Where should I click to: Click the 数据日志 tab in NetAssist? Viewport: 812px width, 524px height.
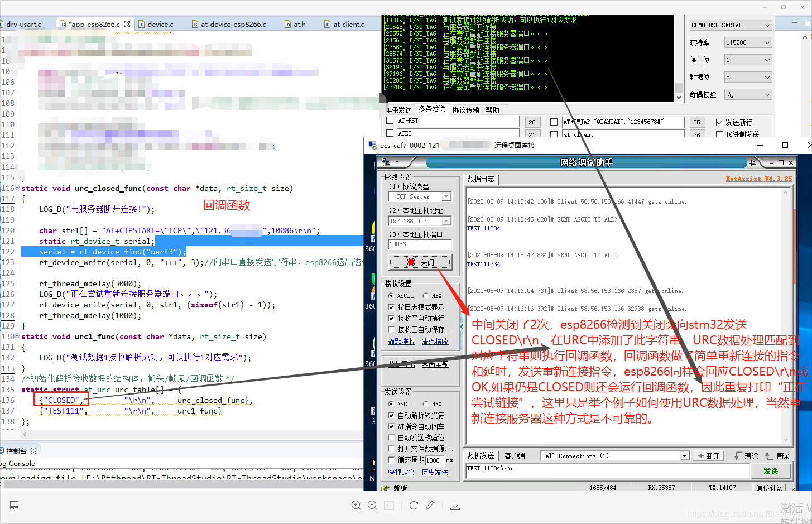(481, 179)
